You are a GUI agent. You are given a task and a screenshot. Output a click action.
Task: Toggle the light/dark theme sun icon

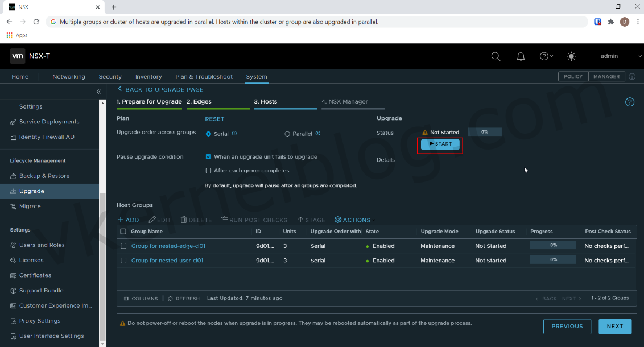click(571, 56)
